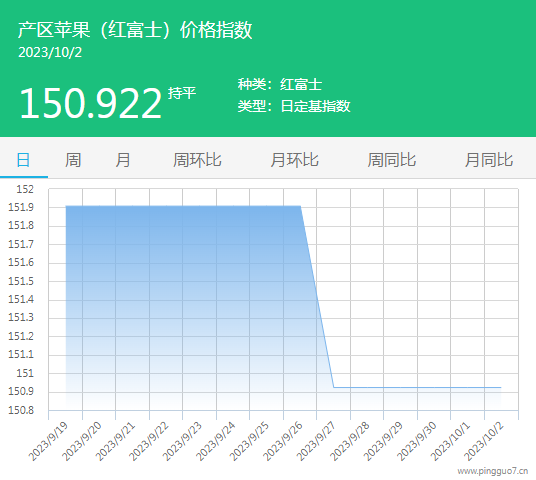Screen dimensions: 536x480
Task: Click the 种类: 红富士 label
Action: tap(280, 84)
